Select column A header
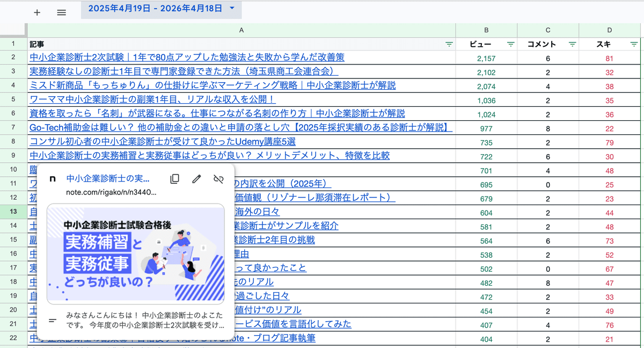644x348 pixels. (241, 31)
